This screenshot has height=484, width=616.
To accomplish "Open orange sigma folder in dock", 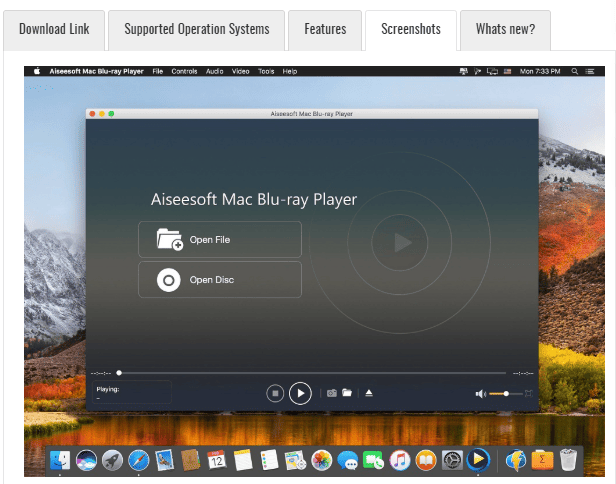I will coord(542,460).
